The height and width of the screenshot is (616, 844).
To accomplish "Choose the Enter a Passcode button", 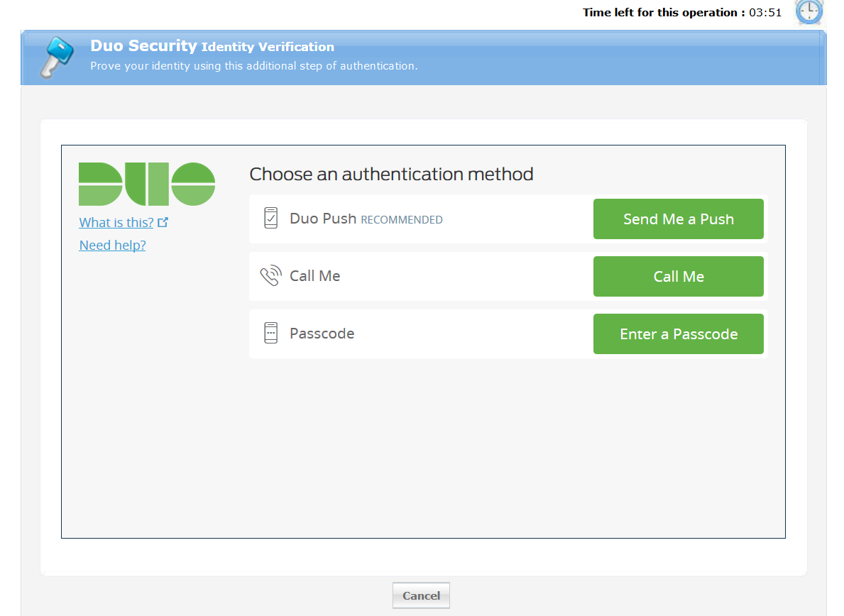I will [x=678, y=334].
